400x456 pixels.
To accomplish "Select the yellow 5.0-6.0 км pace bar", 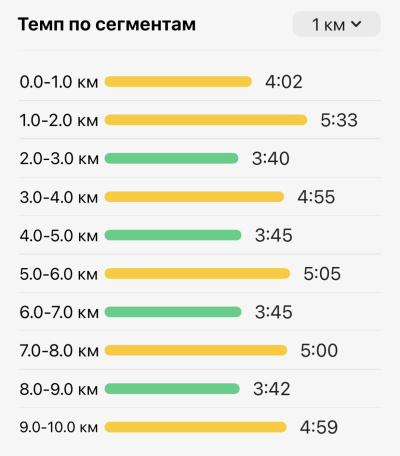I will [197, 274].
